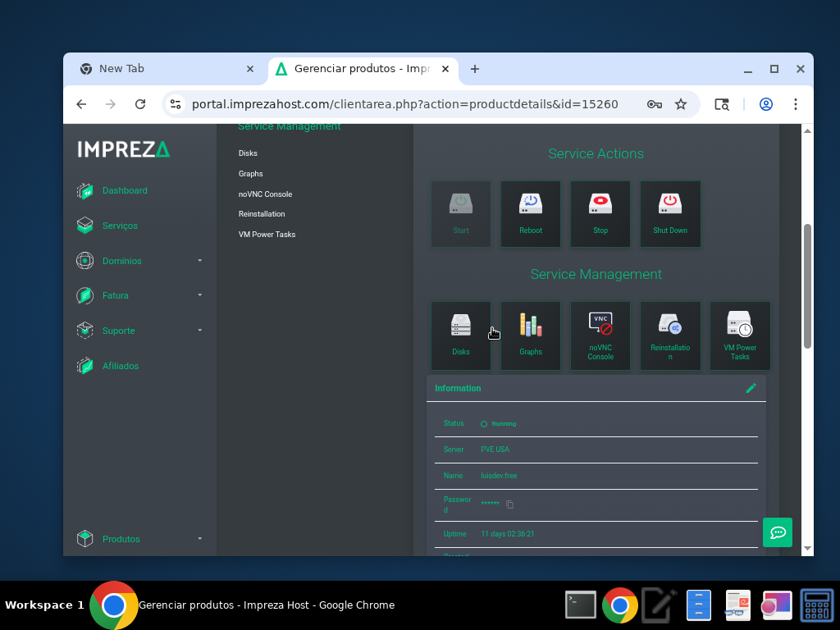This screenshot has height=630, width=840.
Task: Click the Afiliados sidebar icon
Action: tap(84, 366)
